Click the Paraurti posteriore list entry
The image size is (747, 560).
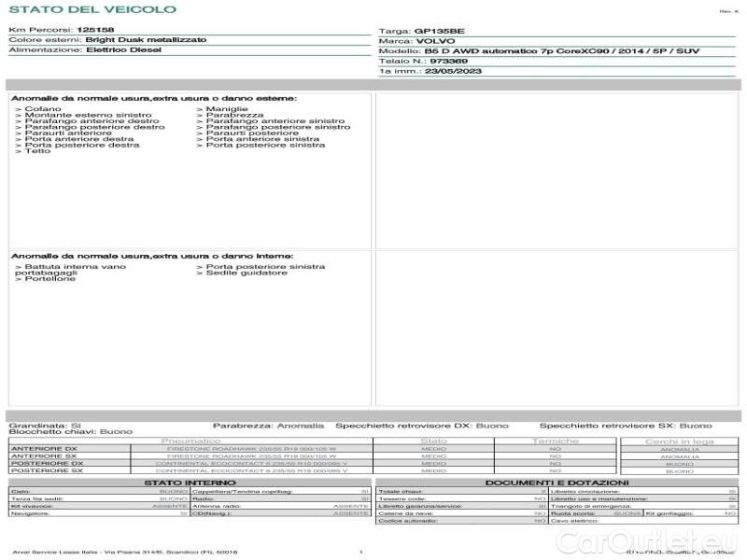point(247,133)
